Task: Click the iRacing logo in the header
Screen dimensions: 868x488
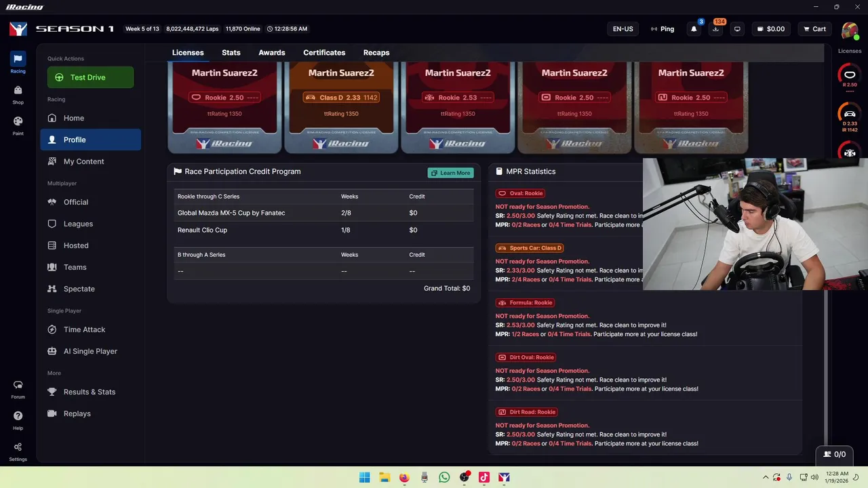Action: tap(18, 29)
